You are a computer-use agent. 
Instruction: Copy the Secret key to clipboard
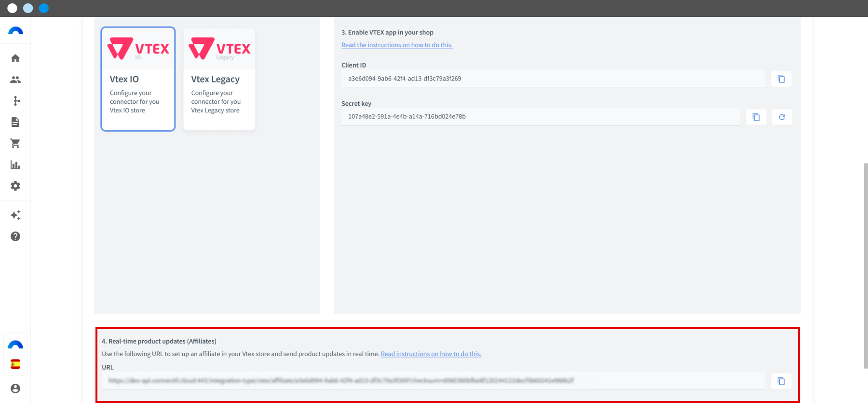(756, 117)
